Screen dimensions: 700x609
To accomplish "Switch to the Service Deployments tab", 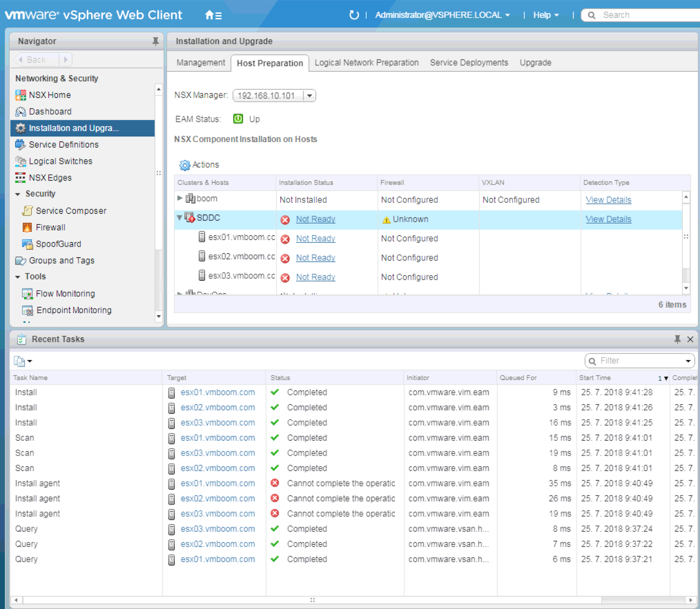I will click(469, 63).
